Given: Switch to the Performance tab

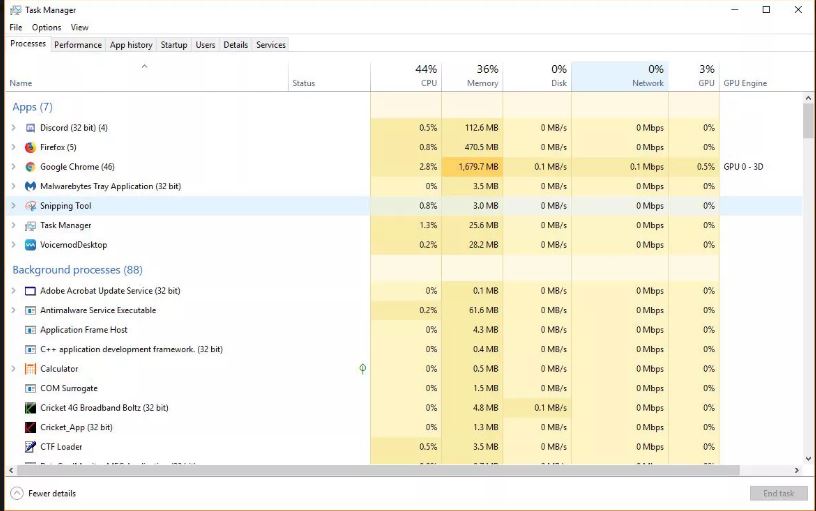Looking at the screenshot, I should coord(78,45).
